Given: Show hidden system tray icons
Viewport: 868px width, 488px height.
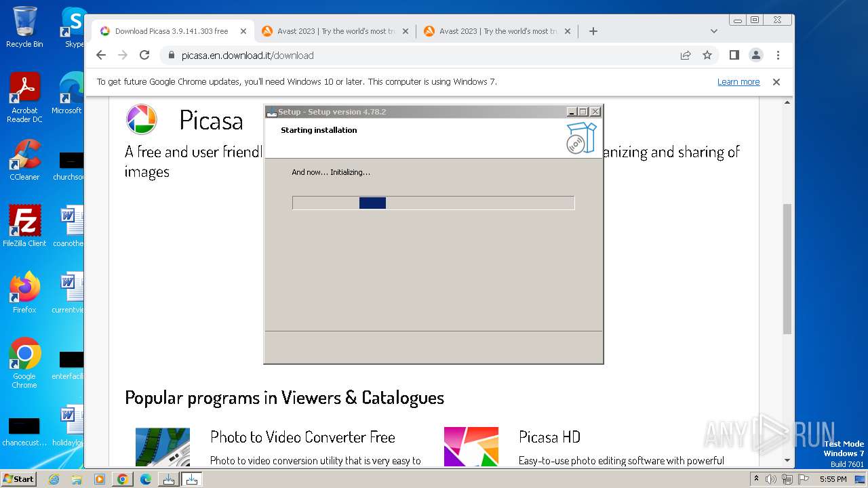Looking at the screenshot, I should point(757,479).
